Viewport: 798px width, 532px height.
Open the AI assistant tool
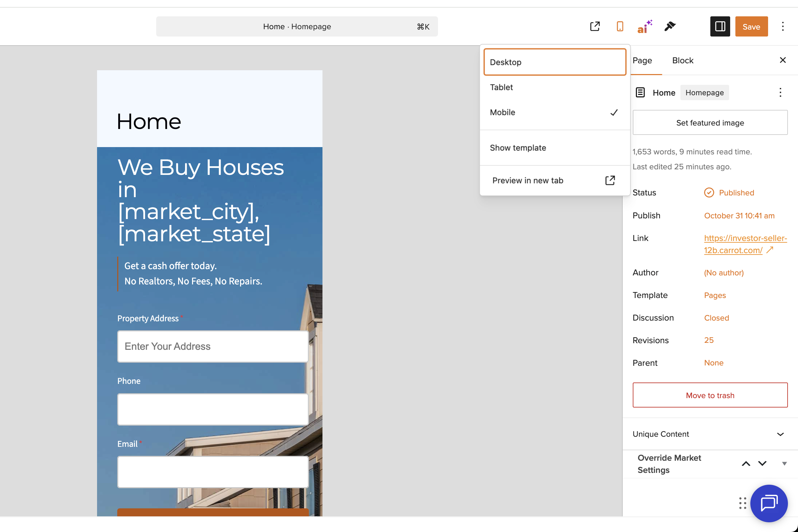[644, 26]
